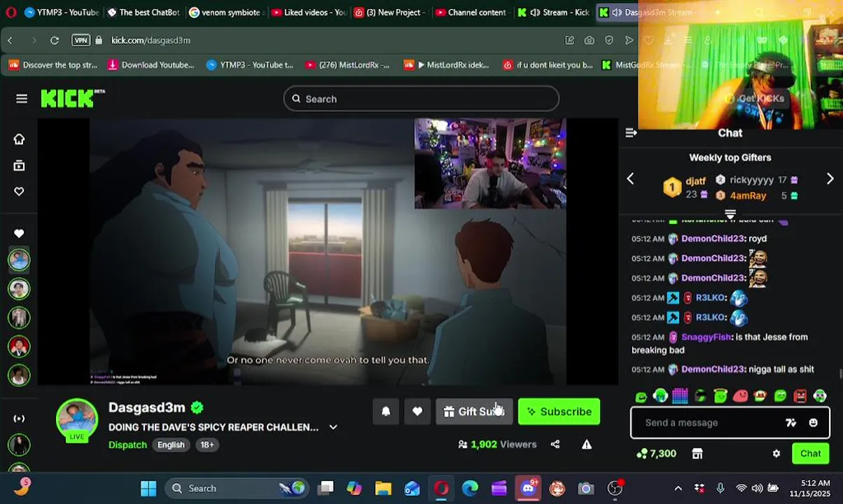Image resolution: width=843 pixels, height=504 pixels.
Task: Switch to Channel content tab
Action: coord(471,13)
